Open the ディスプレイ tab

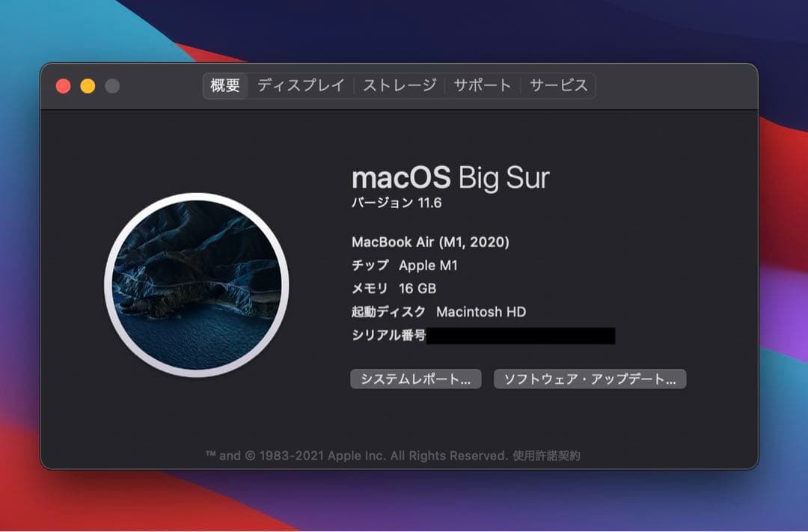[x=301, y=86]
